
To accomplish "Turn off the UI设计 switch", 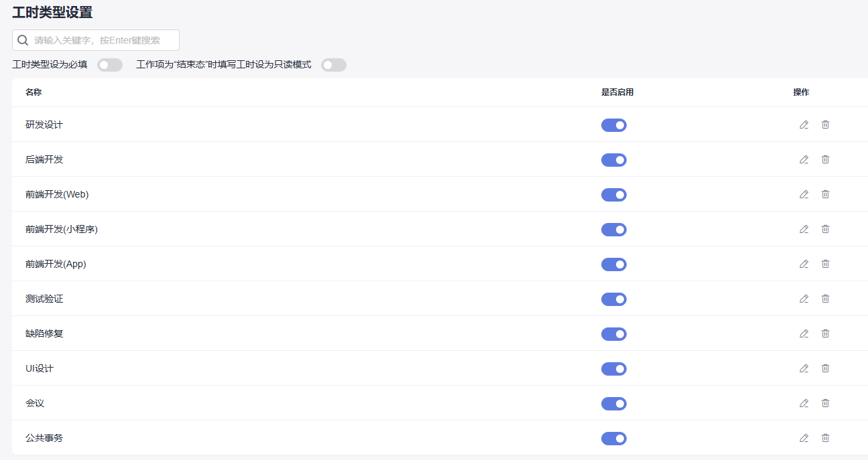I will [613, 369].
